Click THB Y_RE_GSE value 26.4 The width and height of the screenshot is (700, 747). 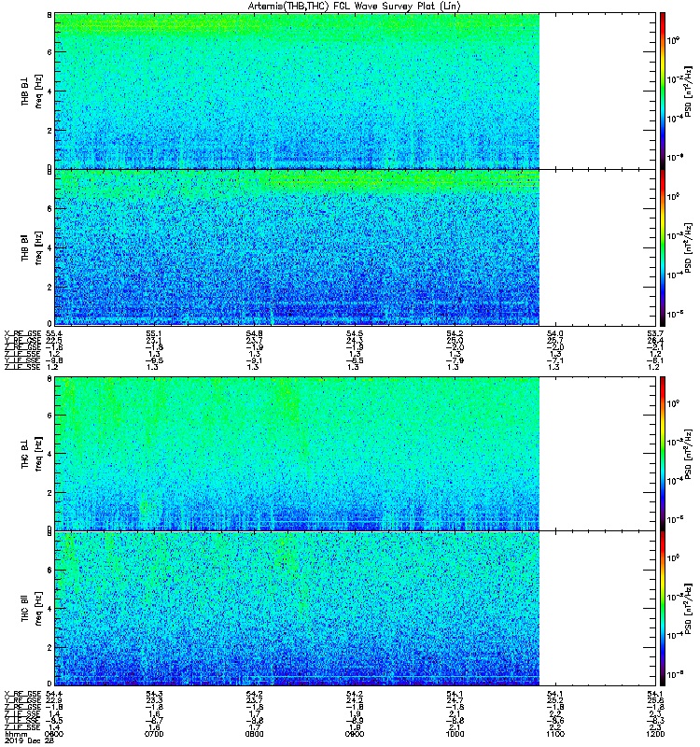655,341
